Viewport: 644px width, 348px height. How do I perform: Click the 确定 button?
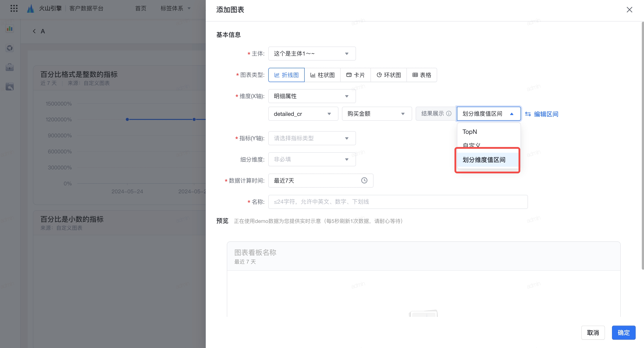pyautogui.click(x=624, y=332)
